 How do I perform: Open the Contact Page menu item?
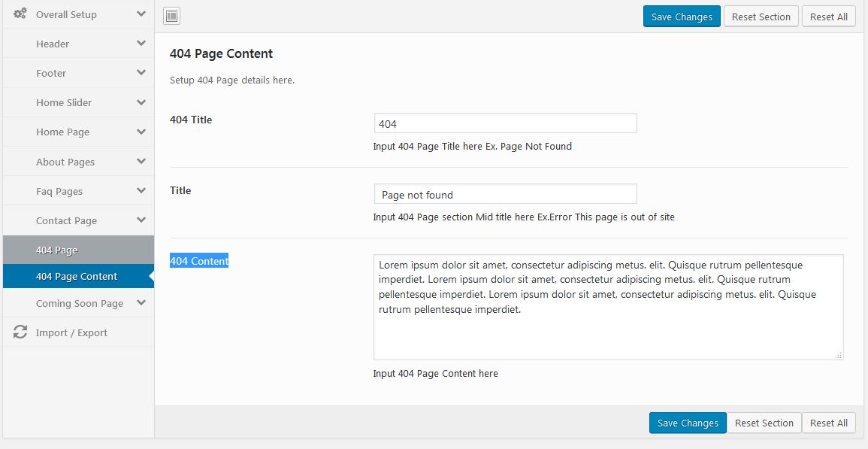coord(66,220)
